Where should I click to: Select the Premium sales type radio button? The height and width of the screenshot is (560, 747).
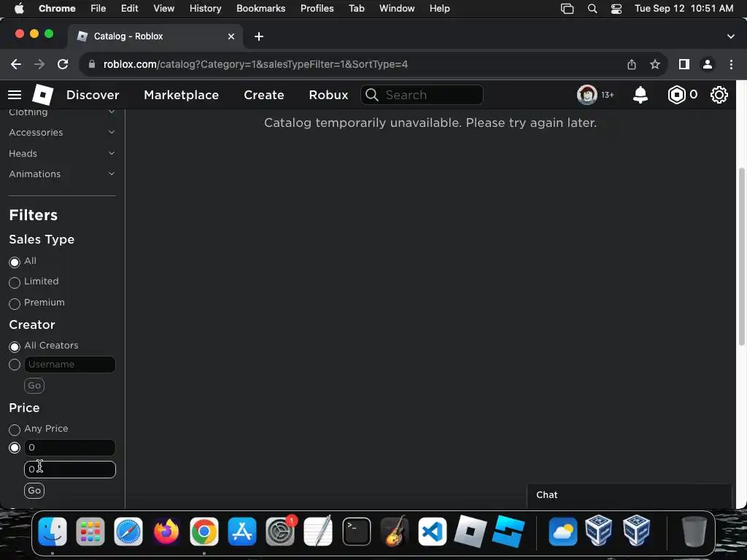point(15,303)
